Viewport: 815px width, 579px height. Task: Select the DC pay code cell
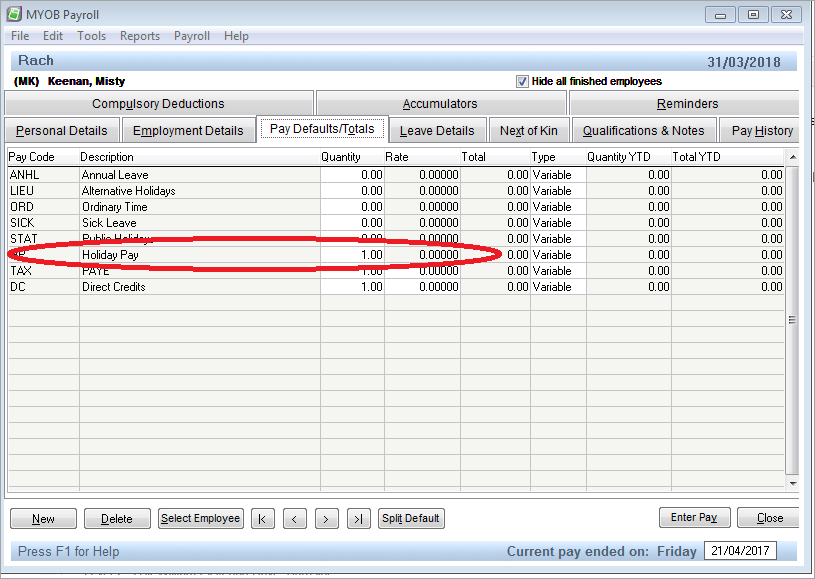tap(44, 287)
